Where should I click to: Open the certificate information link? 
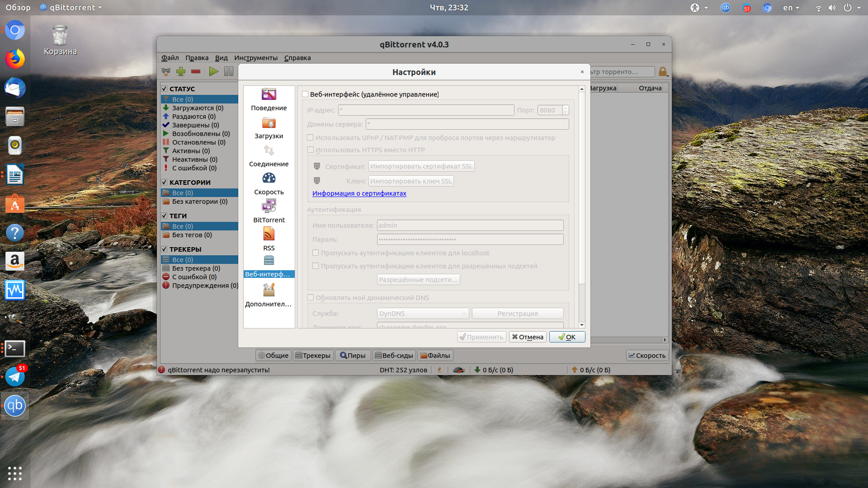coord(359,193)
